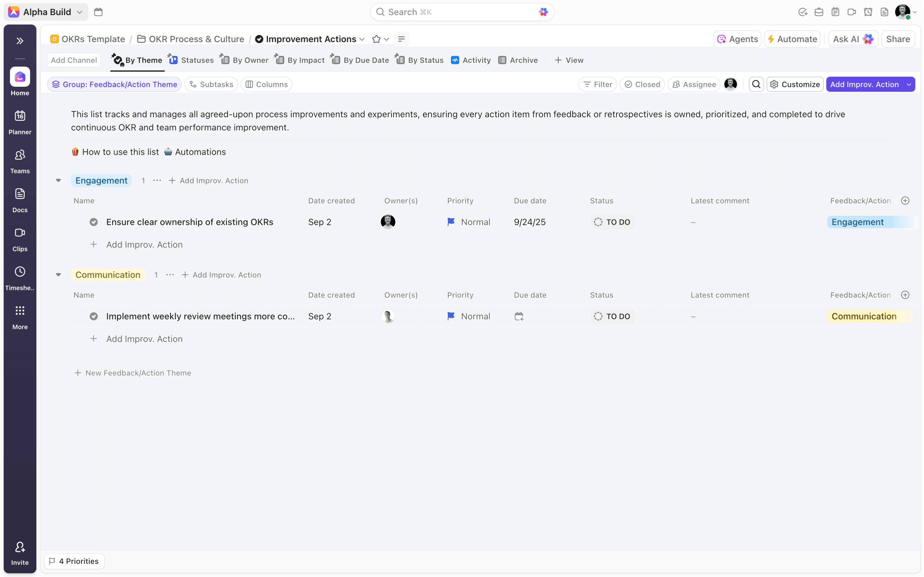Open the Planner sidebar icon

[x=20, y=116]
